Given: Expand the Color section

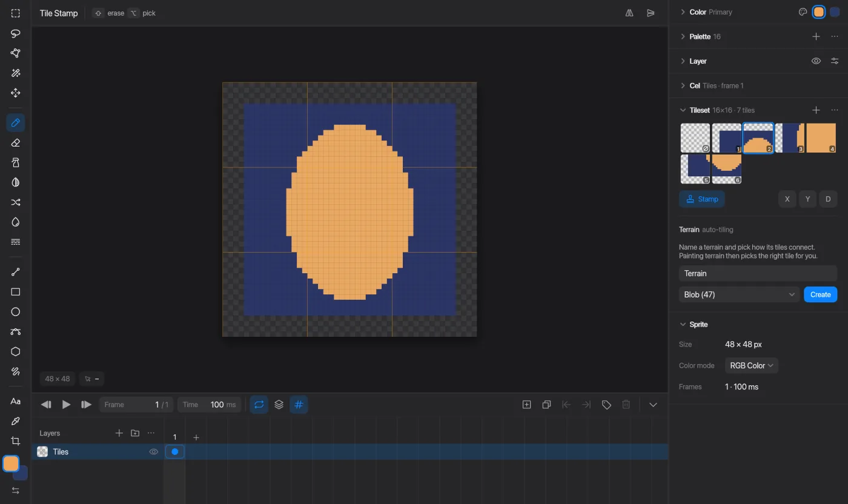Looking at the screenshot, I should click(x=683, y=12).
